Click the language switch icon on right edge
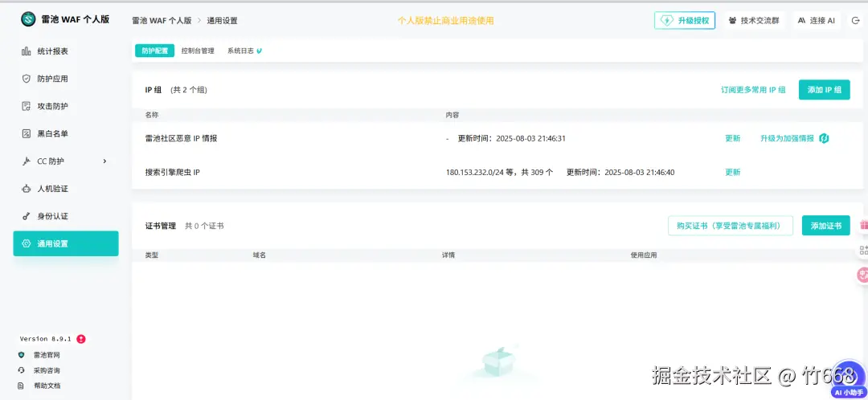The image size is (868, 400). click(862, 275)
